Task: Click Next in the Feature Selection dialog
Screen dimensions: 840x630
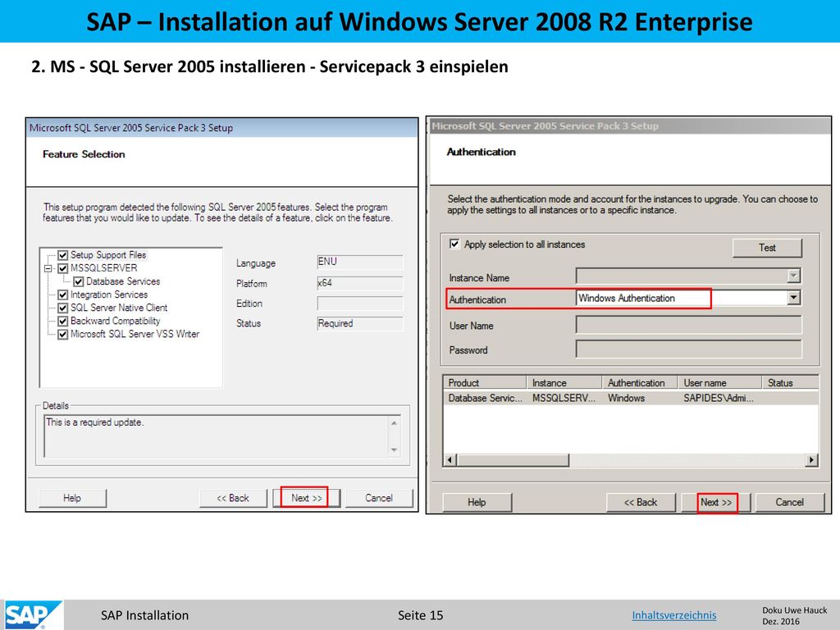Action: click(307, 498)
